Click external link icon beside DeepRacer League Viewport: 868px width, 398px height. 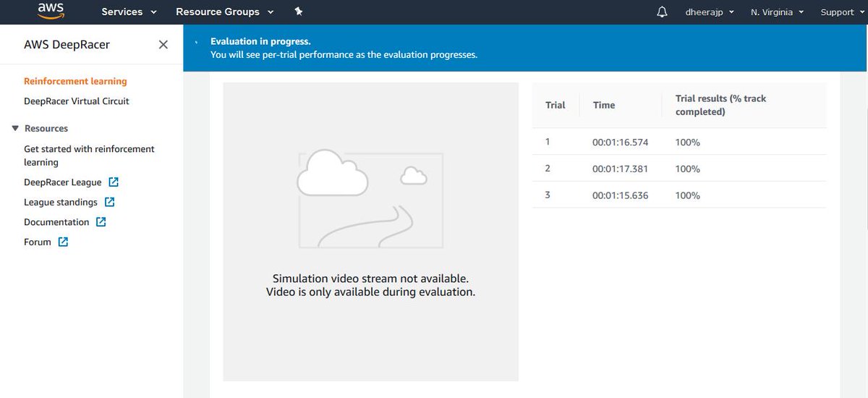(x=114, y=182)
